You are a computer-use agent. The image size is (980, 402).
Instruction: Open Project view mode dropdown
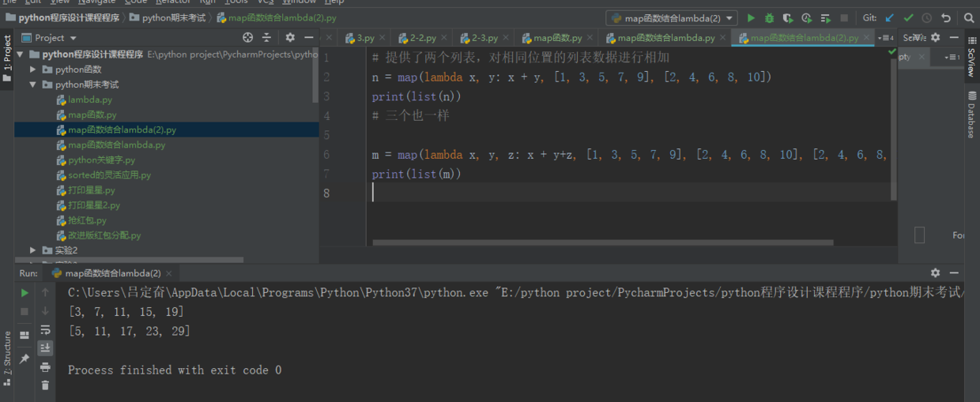point(49,37)
